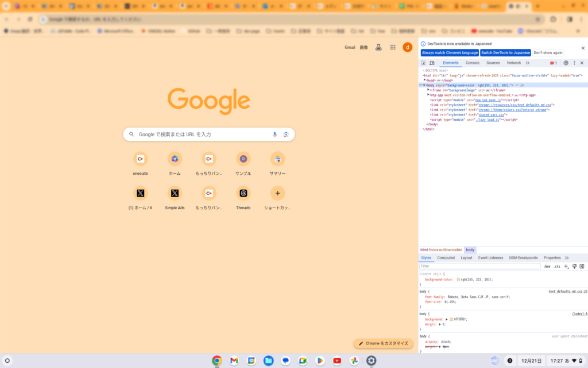The image size is (588, 368).
Task: Open the 画像 images link
Action: point(363,47)
